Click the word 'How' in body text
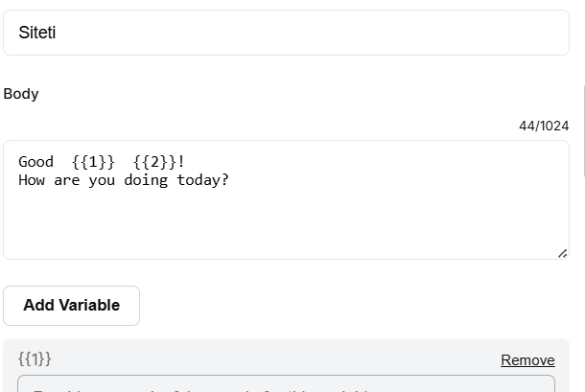Screen dimensions: 585x392 (32, 180)
